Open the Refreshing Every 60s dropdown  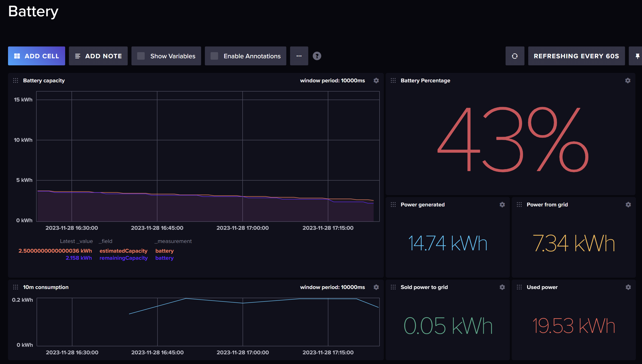click(576, 56)
